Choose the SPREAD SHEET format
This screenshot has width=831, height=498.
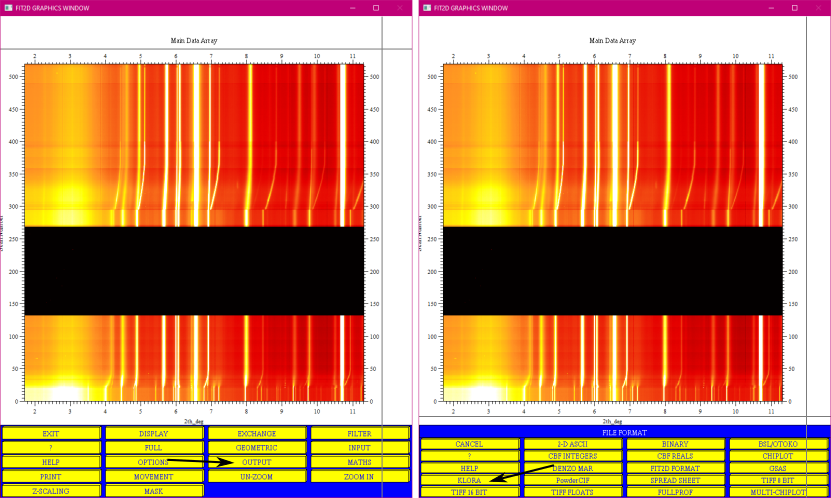(x=675, y=480)
